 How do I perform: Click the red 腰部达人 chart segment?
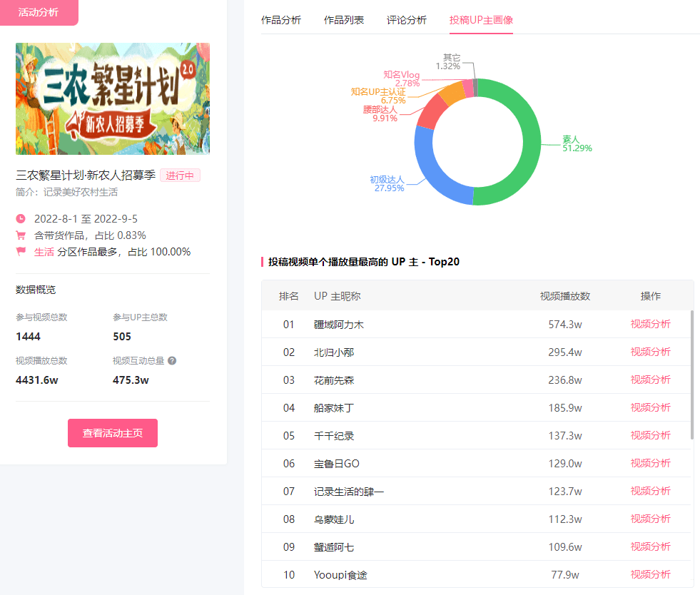tap(432, 113)
